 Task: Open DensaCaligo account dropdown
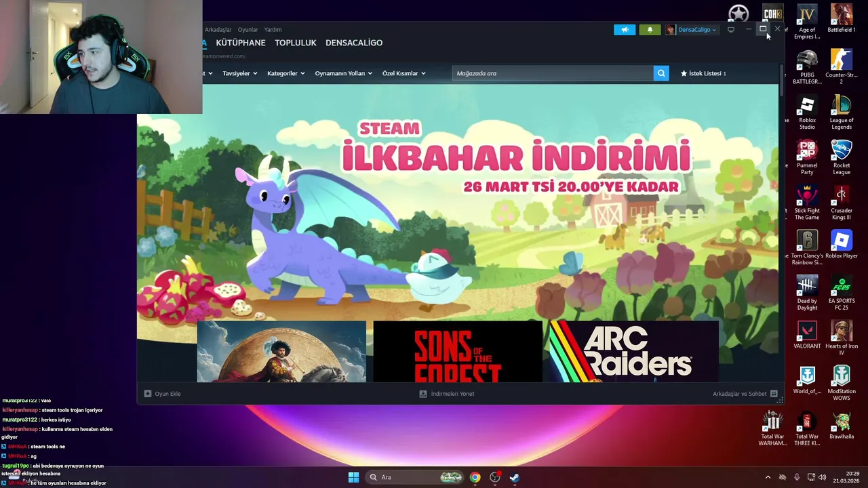coord(697,30)
